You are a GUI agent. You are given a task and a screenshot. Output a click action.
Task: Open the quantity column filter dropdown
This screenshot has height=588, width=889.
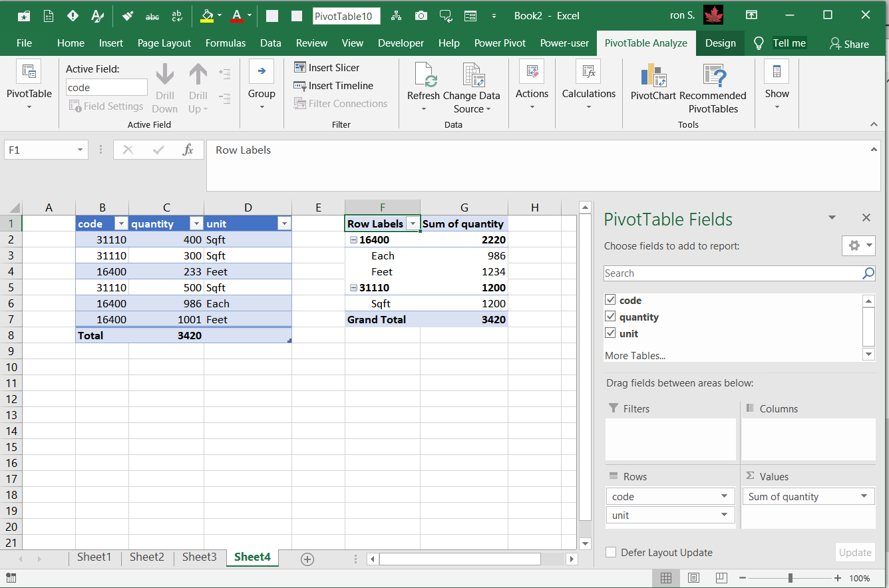pos(196,224)
